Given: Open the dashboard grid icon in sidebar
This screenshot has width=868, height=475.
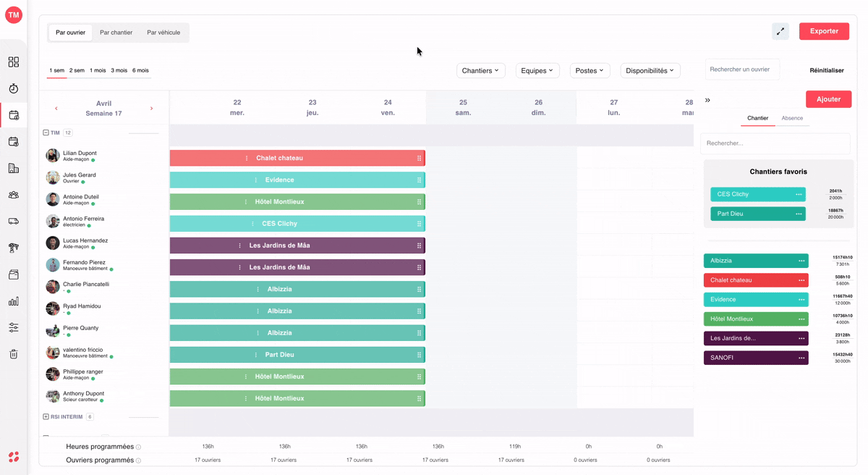Looking at the screenshot, I should click(14, 62).
